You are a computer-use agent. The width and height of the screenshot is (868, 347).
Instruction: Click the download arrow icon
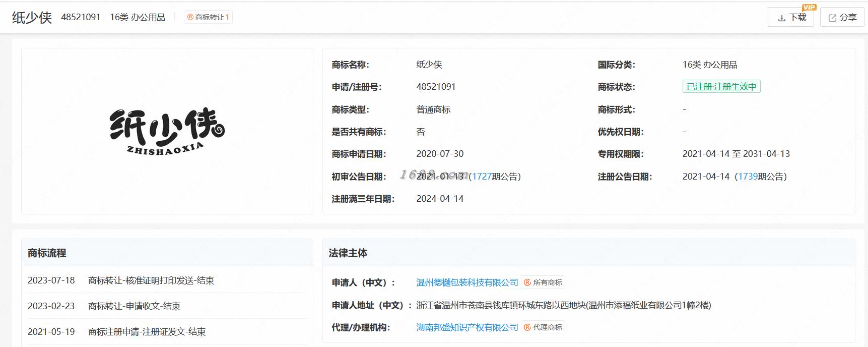tap(782, 18)
